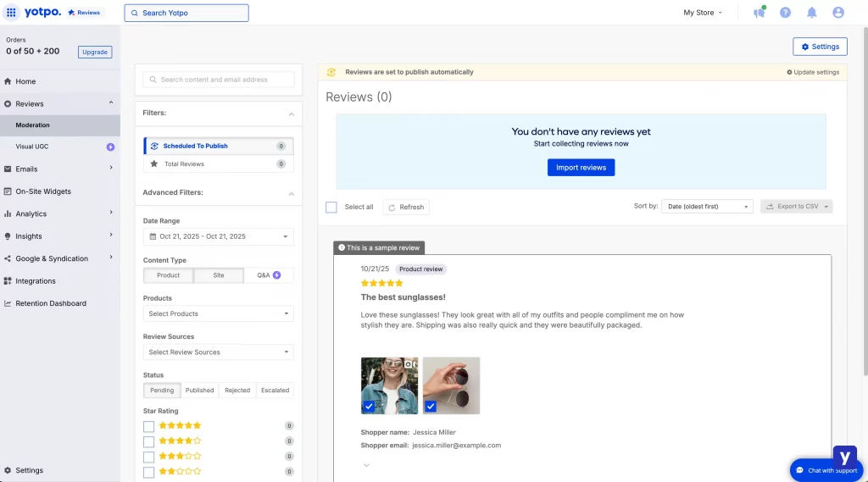Screen dimensions: 868x482
Task: Open the Sort by date dropdown
Action: point(707,207)
